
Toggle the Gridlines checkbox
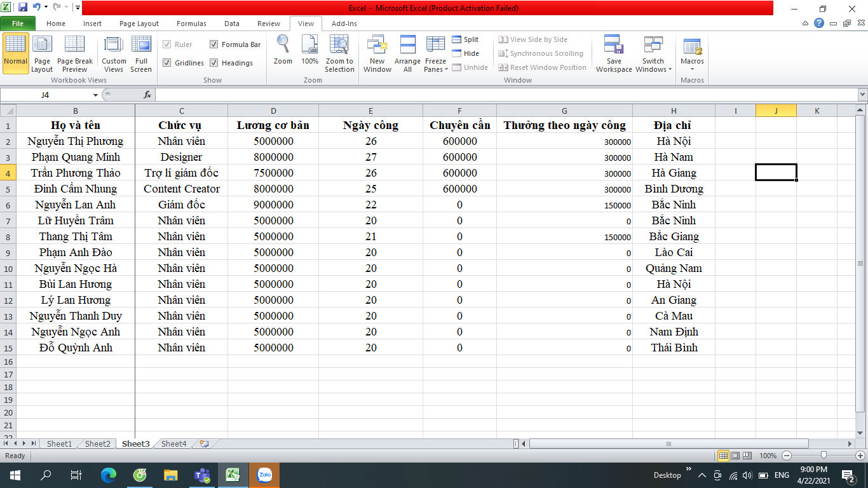pyautogui.click(x=167, y=63)
